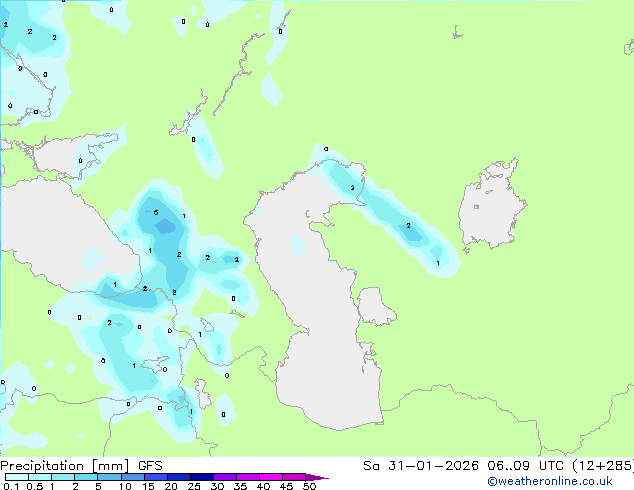Click the "50" legend scale label
This screenshot has width=634, height=490.
(x=309, y=486)
